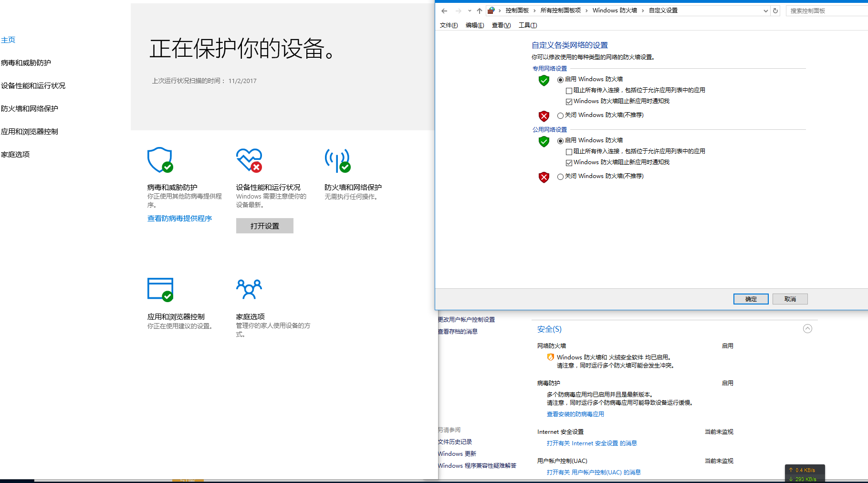Turn off Windows firewall for public network
This screenshot has height=483, width=868.
tap(560, 177)
